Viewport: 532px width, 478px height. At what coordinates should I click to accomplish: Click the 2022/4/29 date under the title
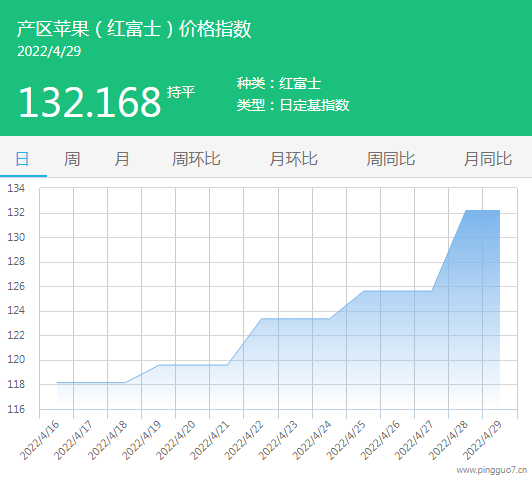pos(49,52)
